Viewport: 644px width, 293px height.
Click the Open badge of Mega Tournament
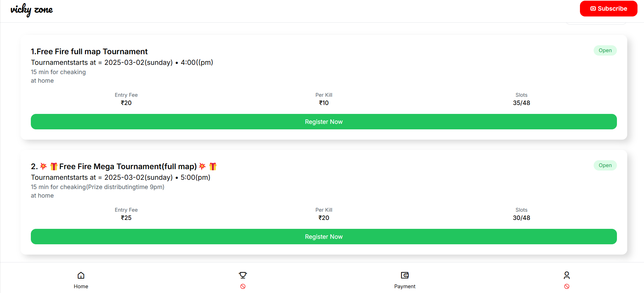tap(605, 165)
